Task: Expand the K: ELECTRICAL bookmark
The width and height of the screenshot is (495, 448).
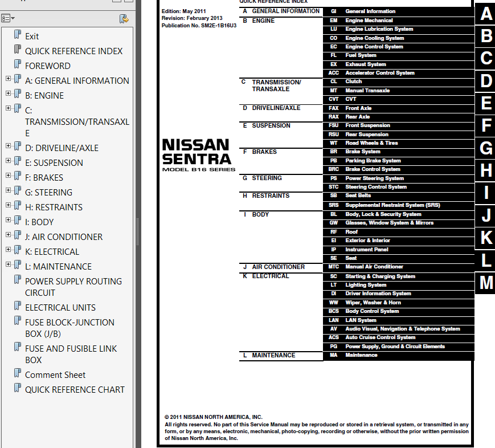Action: pyautogui.click(x=8, y=250)
